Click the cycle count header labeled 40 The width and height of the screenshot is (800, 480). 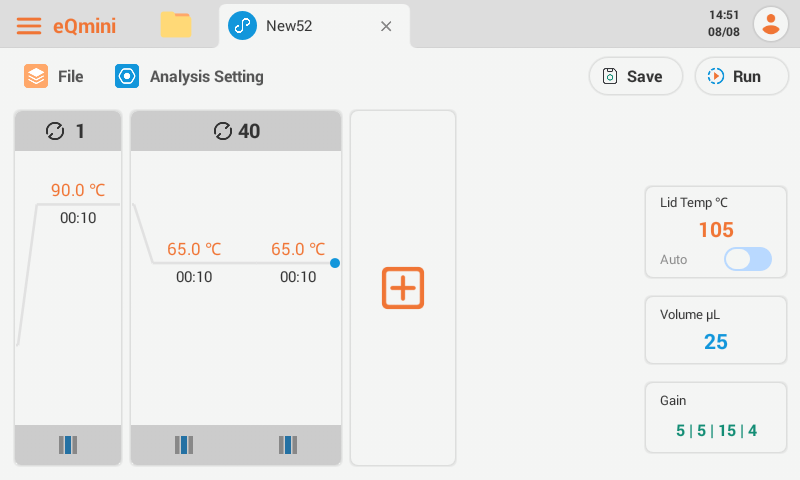click(236, 131)
